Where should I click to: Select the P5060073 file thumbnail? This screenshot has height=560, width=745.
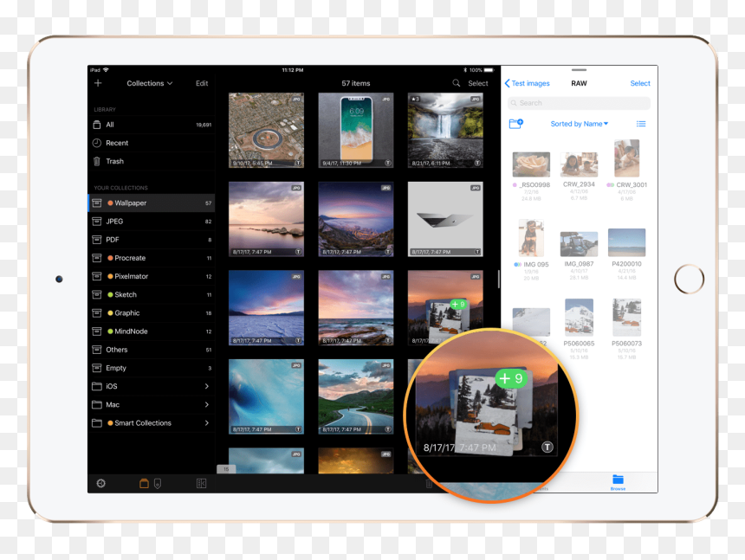coord(626,318)
